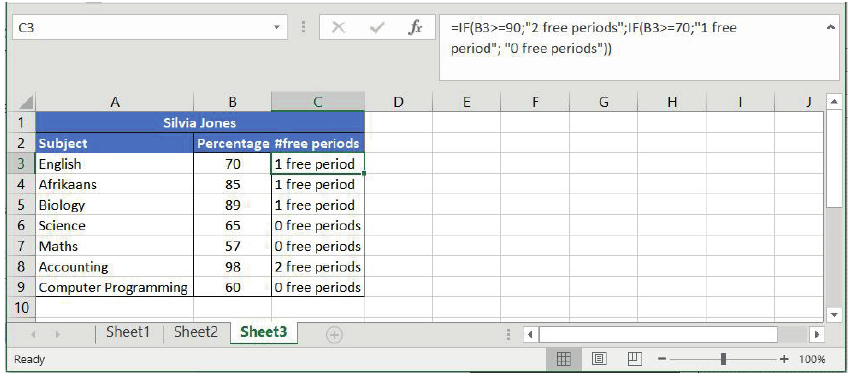Select column H header

[x=672, y=102]
